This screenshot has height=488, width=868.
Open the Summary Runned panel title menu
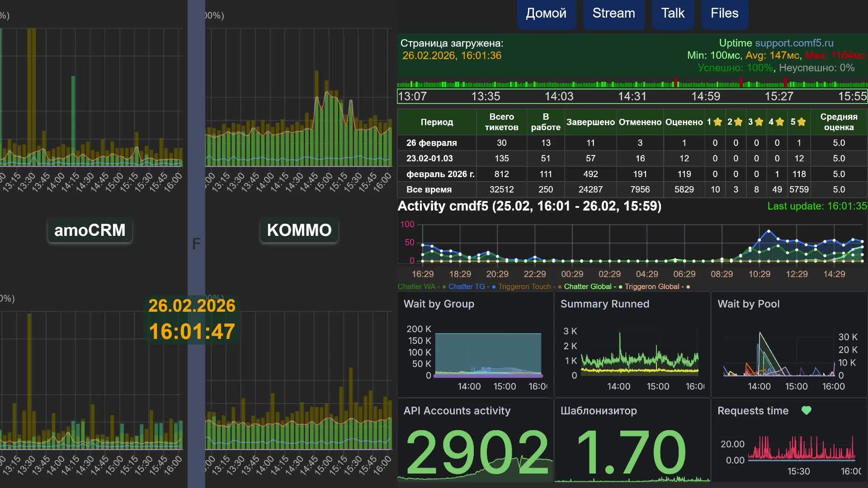click(x=604, y=304)
